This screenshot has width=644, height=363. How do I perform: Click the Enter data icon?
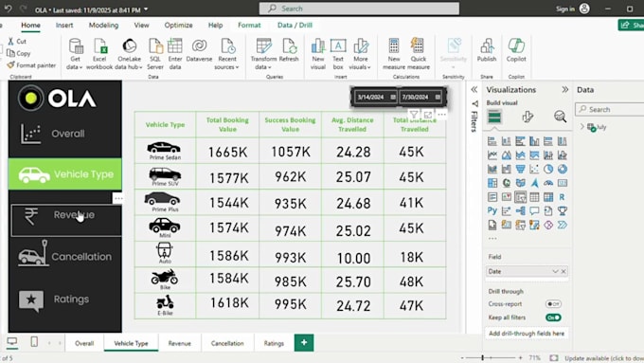click(175, 46)
